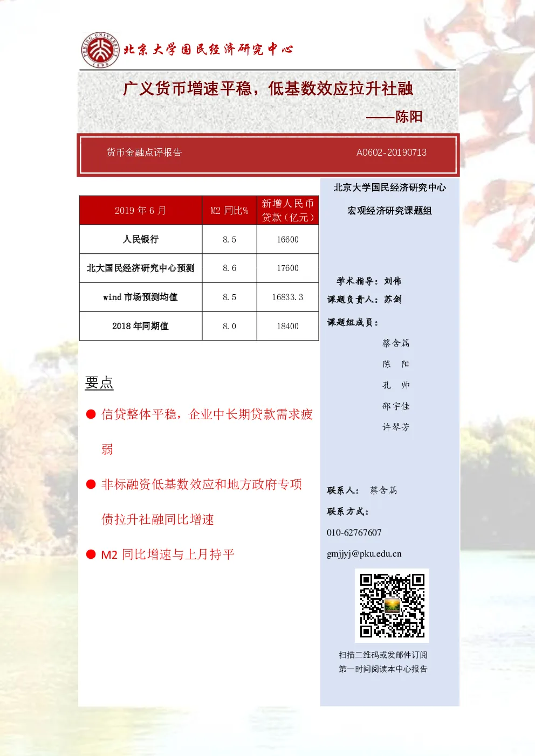
Task: Click the line 学术指导：刘伟
Action: [369, 281]
